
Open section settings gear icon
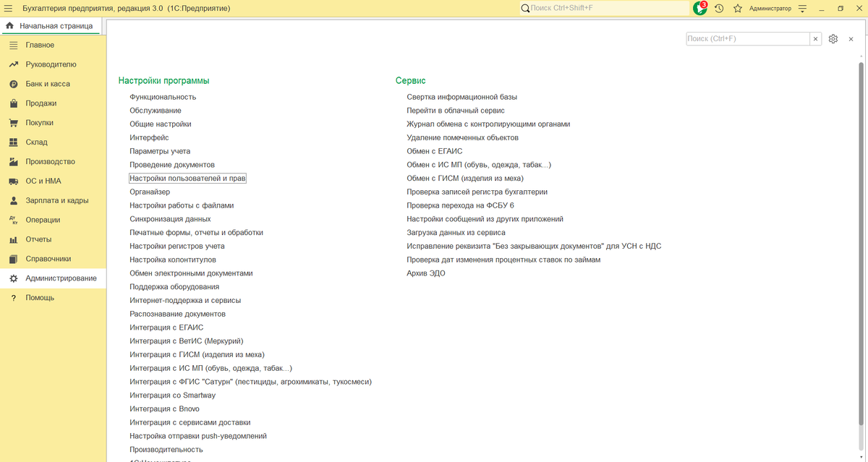[833, 39]
